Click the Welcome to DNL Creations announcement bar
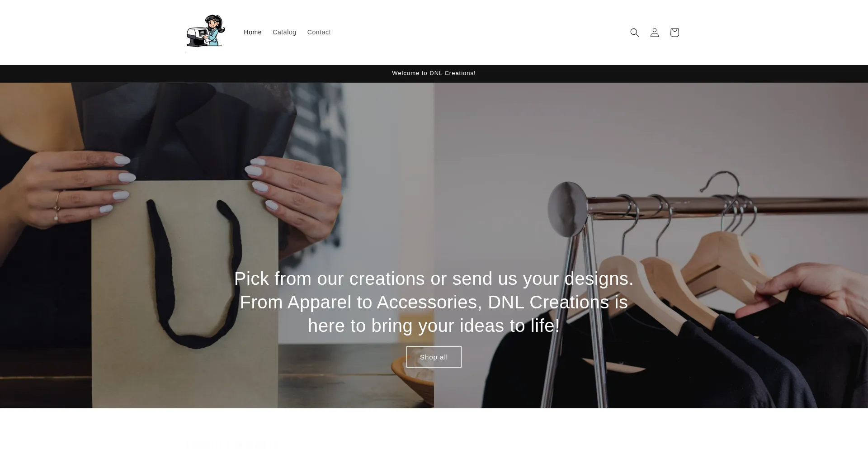The height and width of the screenshot is (449, 868). click(434, 73)
